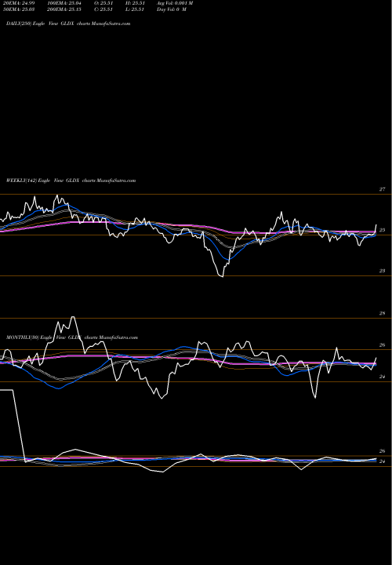The height and width of the screenshot is (565, 392).
Task: Select the 100EMA: 25.04 reading
Action: [65, 3]
